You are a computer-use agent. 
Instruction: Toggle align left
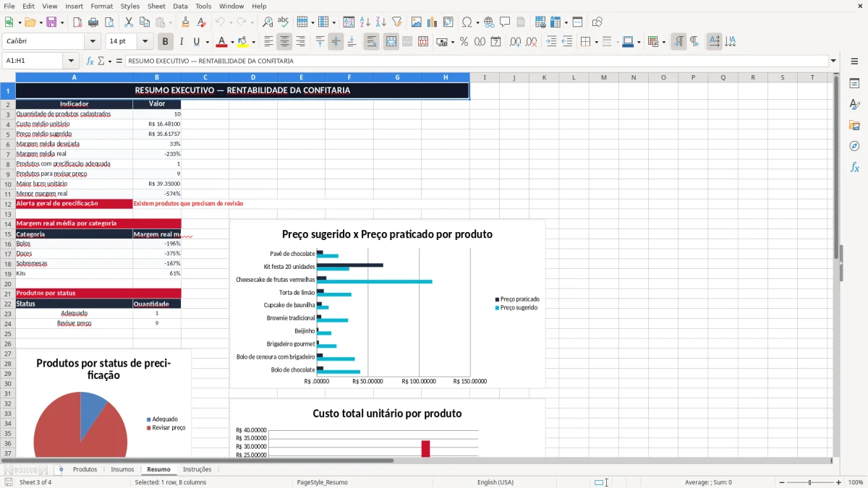point(268,42)
